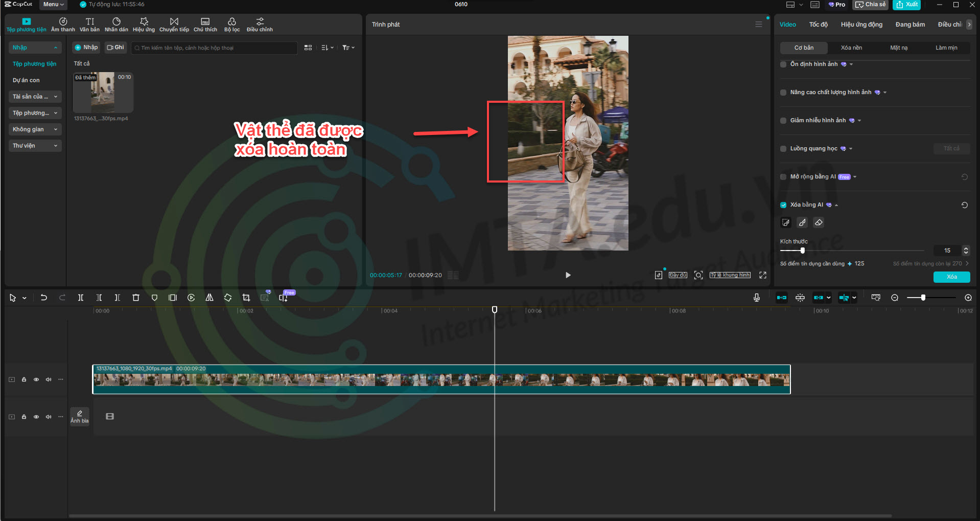
Task: Click the Xuất export button
Action: click(x=906, y=5)
